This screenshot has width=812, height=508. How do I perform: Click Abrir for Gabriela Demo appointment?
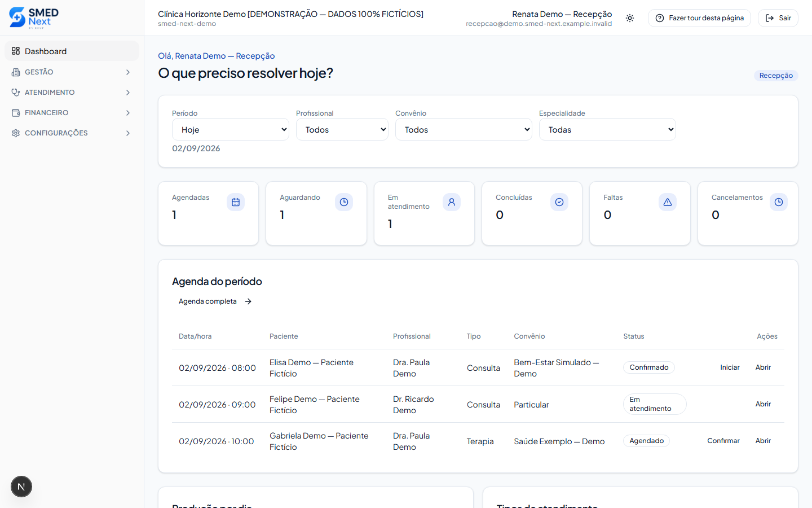(763, 441)
